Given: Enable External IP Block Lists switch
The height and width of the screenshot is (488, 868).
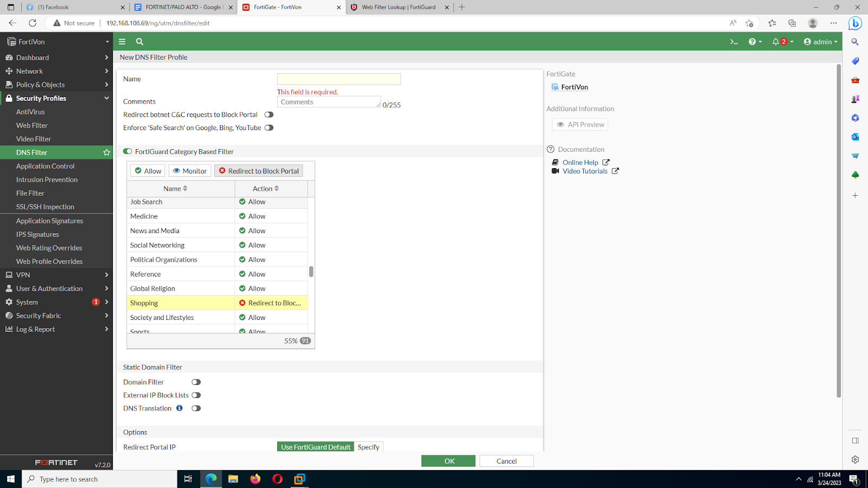Looking at the screenshot, I should tap(196, 395).
